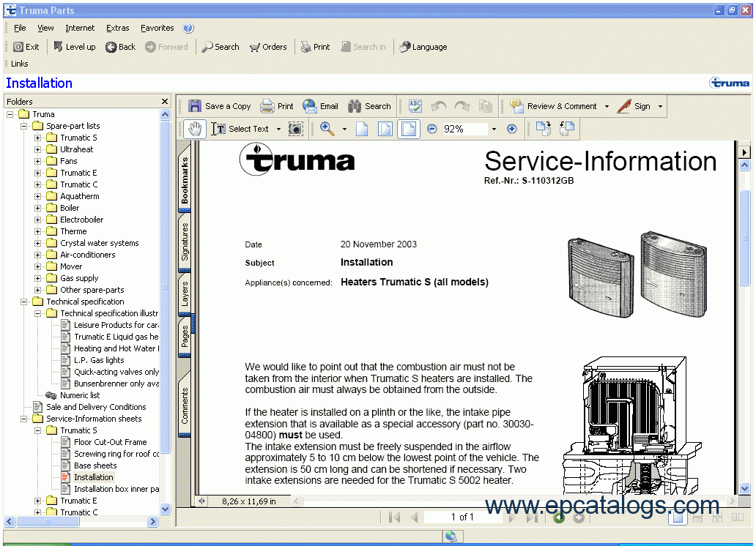This screenshot has height=546, width=756.
Task: Go up with the Level up button
Action: click(x=74, y=47)
